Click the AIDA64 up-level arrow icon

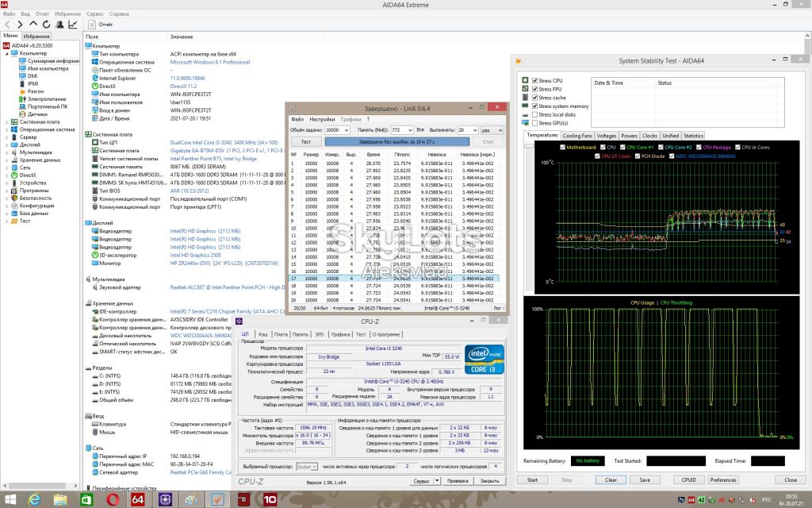click(x=33, y=25)
